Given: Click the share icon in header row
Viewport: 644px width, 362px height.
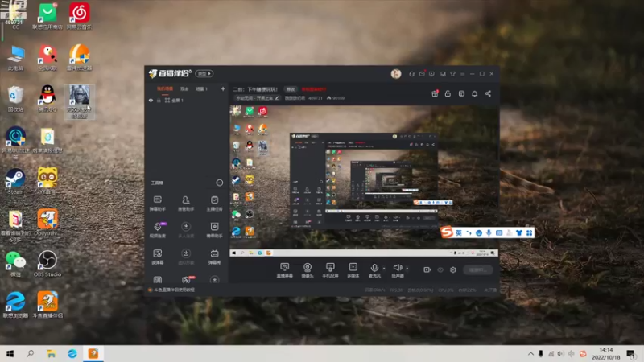Looking at the screenshot, I should [x=488, y=93].
